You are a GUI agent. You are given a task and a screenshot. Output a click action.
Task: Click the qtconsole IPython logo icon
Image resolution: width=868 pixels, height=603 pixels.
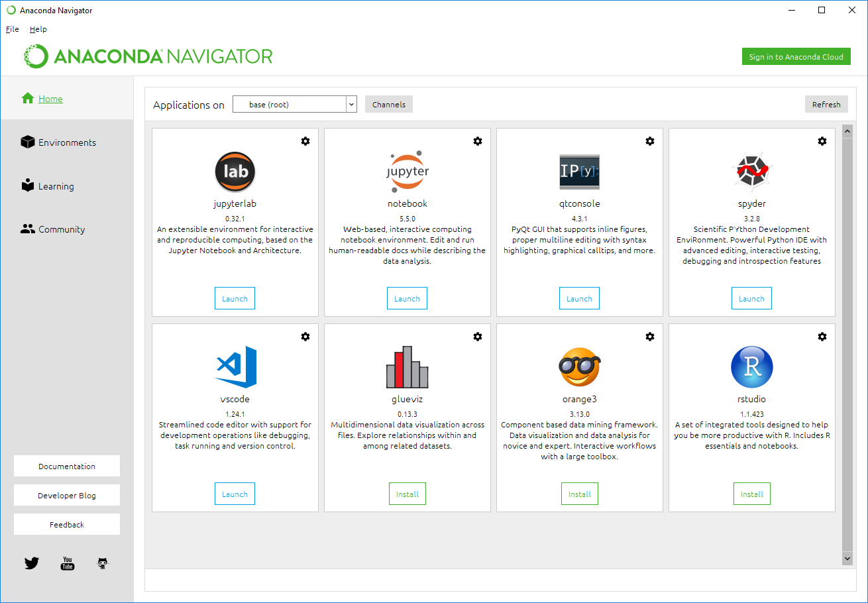click(x=580, y=172)
